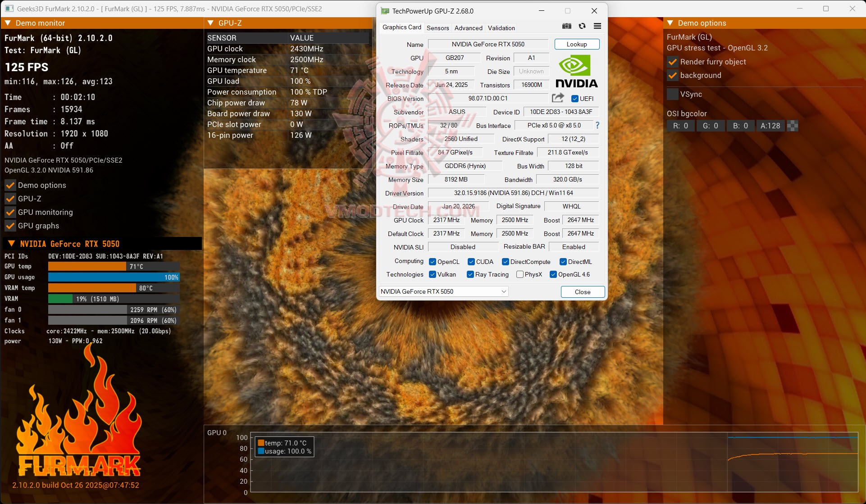The width and height of the screenshot is (866, 504).
Task: Uncheck Render furry object option
Action: pos(673,62)
